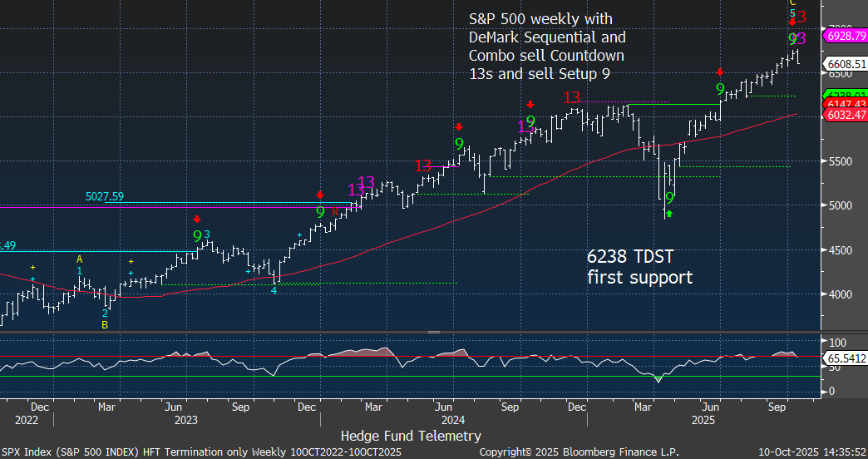Select the green 9 at the April 2025 low
This screenshot has width=868, height=459.
[x=669, y=199]
